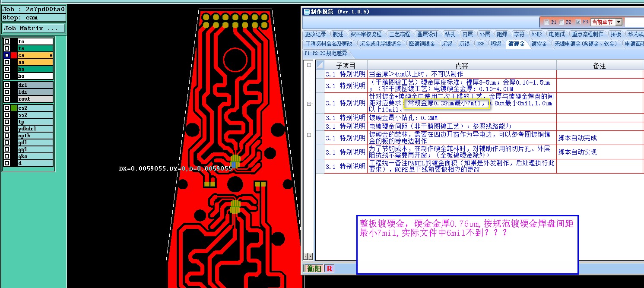Select the ydkdrl layer name
Screen dimensions: 644x288
(35, 129)
